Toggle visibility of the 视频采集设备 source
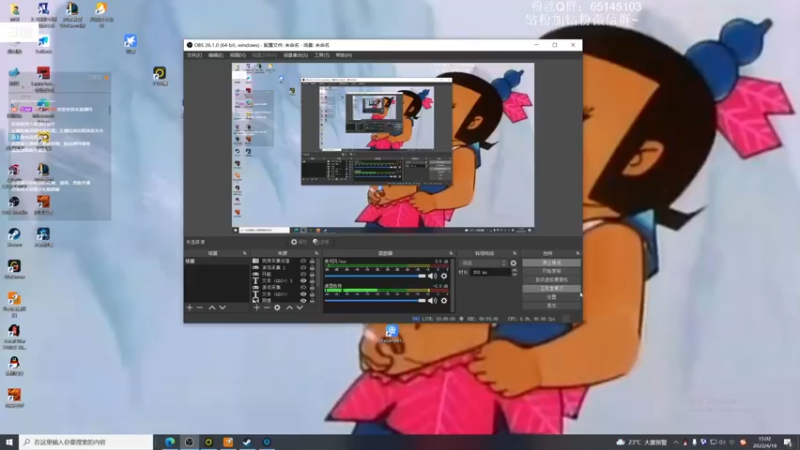Image resolution: width=800 pixels, height=450 pixels. (x=303, y=261)
